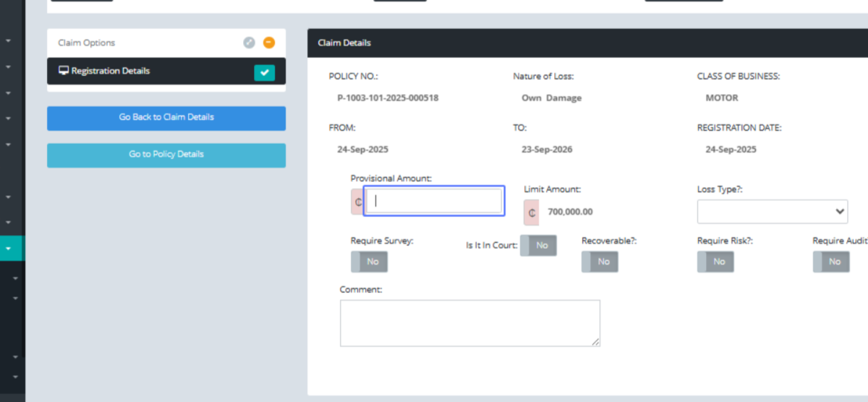The width and height of the screenshot is (868, 402).
Task: Toggle the Require Survey switch
Action: tap(370, 262)
